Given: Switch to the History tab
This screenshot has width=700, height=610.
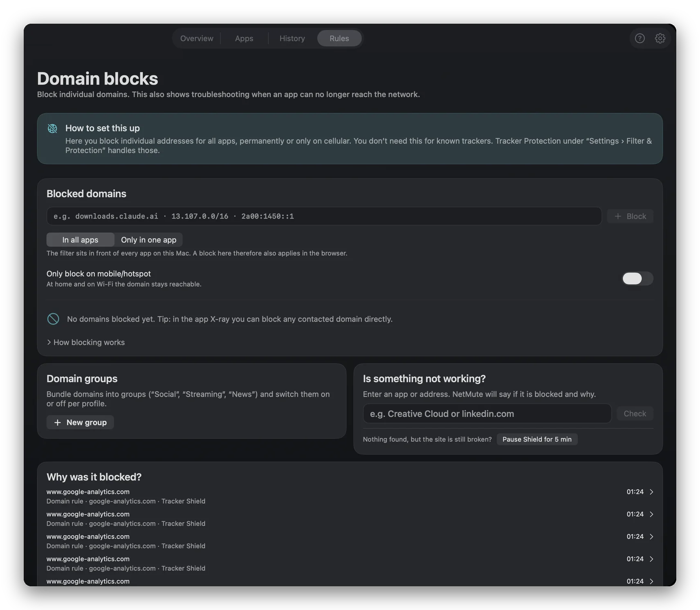Looking at the screenshot, I should click(292, 38).
